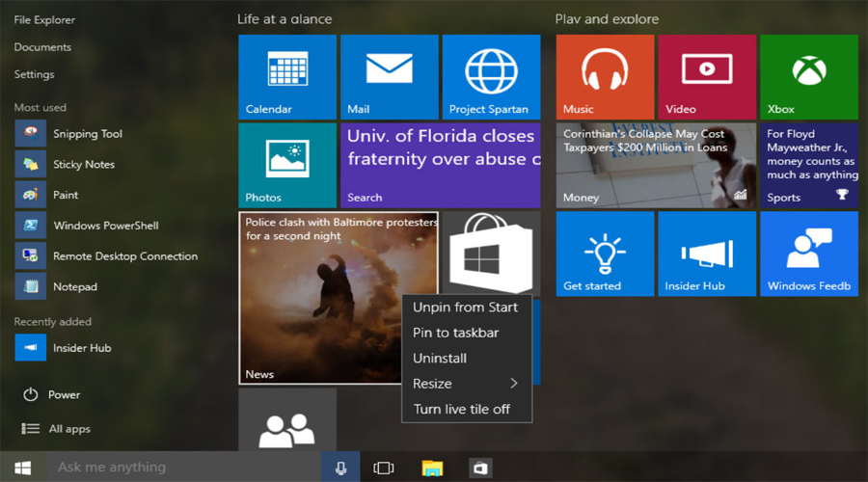868x482 pixels.
Task: Open the Mail tile
Action: click(390, 77)
